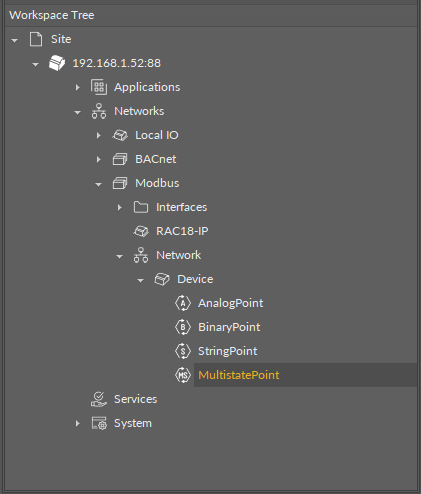
Task: Expand the Interfaces folder arrow
Action: [119, 207]
